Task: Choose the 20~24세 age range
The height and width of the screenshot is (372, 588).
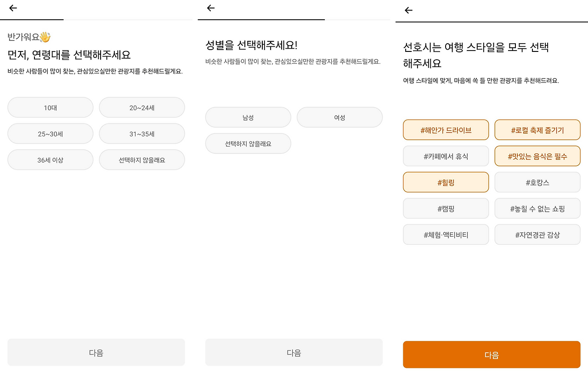Action: 142,108
